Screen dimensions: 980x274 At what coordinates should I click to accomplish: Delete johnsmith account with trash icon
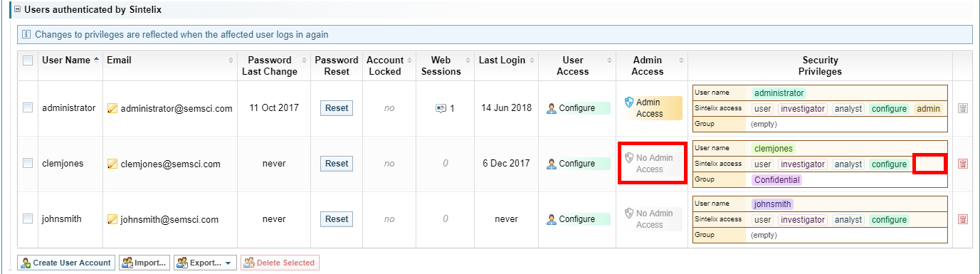tap(962, 219)
